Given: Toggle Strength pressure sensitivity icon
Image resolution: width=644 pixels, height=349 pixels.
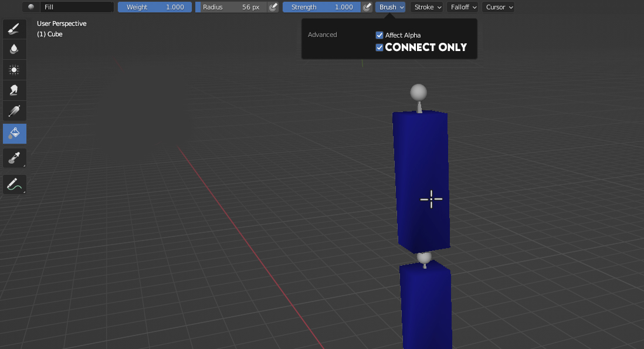Looking at the screenshot, I should (x=367, y=7).
